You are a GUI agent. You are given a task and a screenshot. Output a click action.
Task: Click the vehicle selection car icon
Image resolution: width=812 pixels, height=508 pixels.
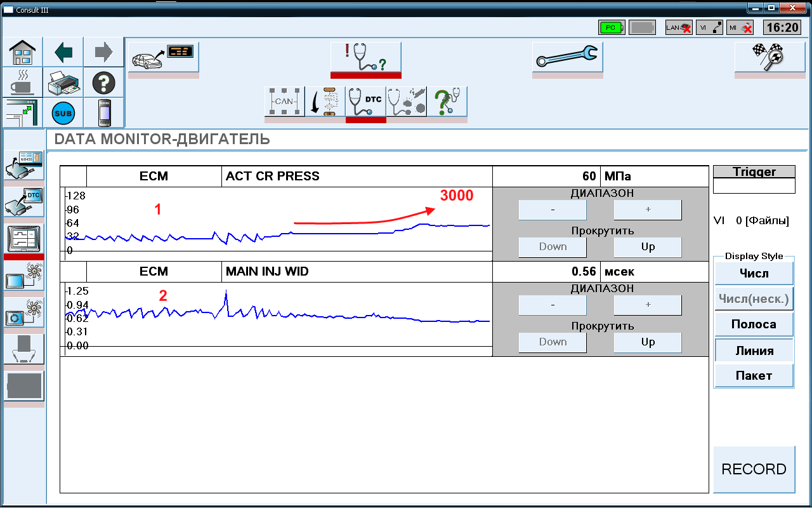pyautogui.click(x=164, y=58)
